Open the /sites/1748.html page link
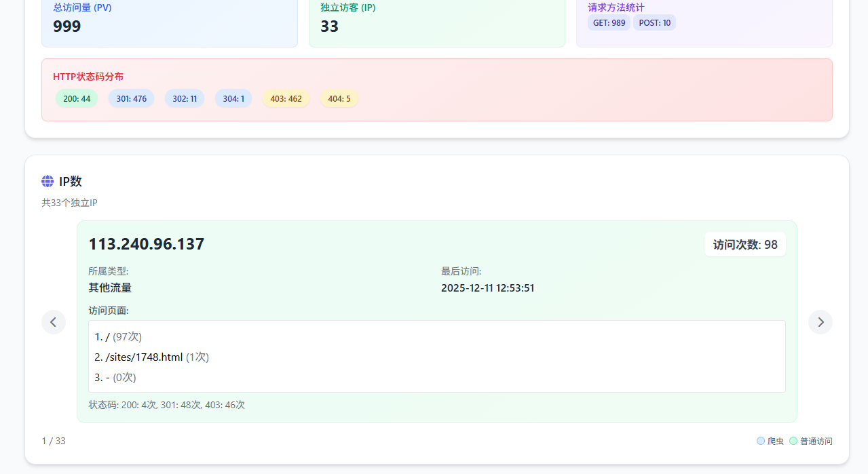This screenshot has width=868, height=474. coord(144,357)
